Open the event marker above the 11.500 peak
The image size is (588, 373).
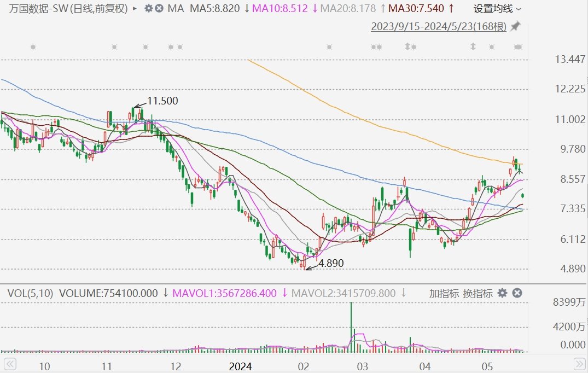pyautogui.click(x=145, y=47)
